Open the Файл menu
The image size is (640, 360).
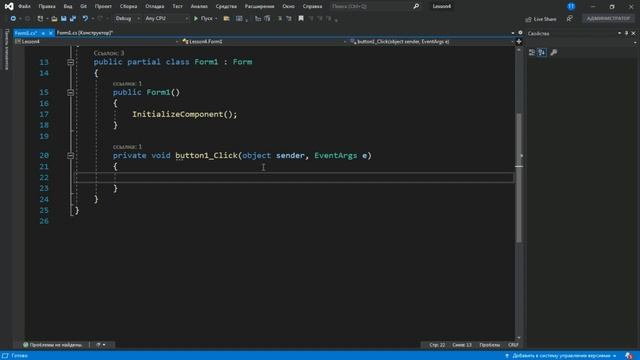24,6
